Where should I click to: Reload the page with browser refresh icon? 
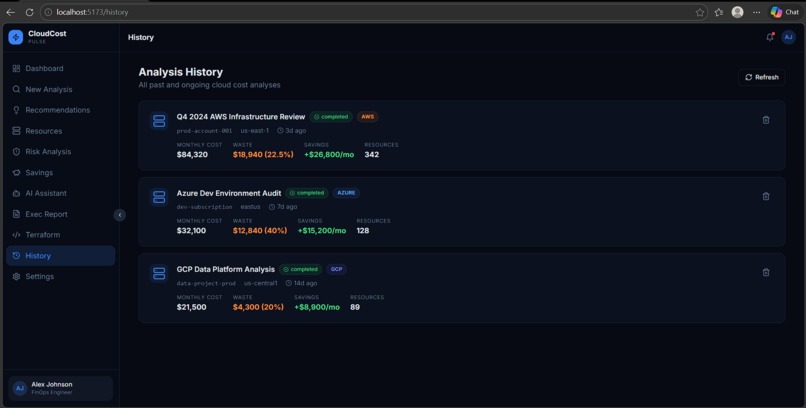29,12
